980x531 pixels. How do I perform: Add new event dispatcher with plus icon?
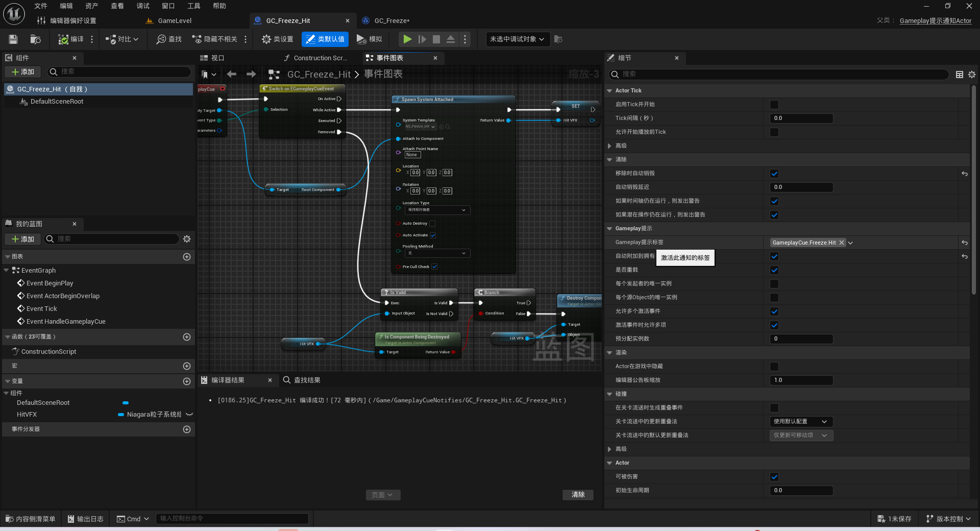(187, 429)
